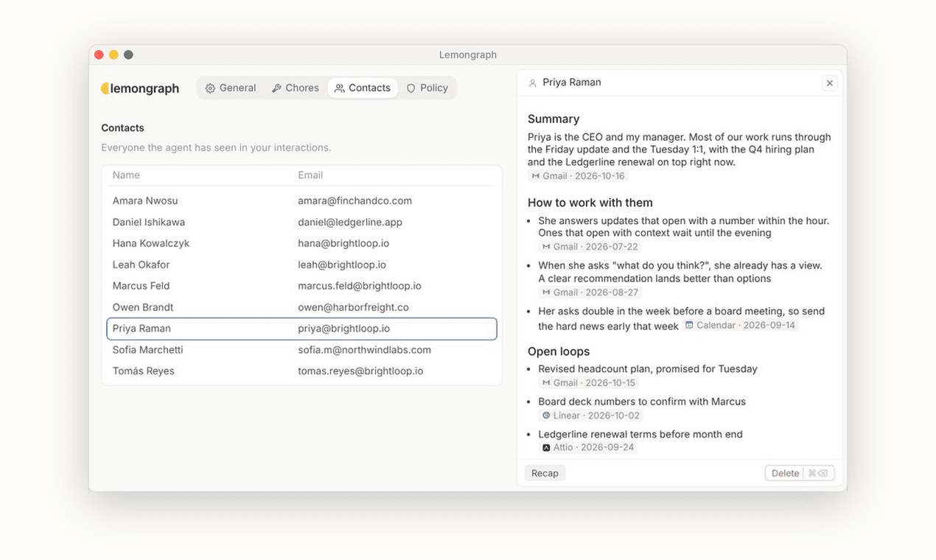Click the Summary section heading
936x560 pixels.
(553, 119)
